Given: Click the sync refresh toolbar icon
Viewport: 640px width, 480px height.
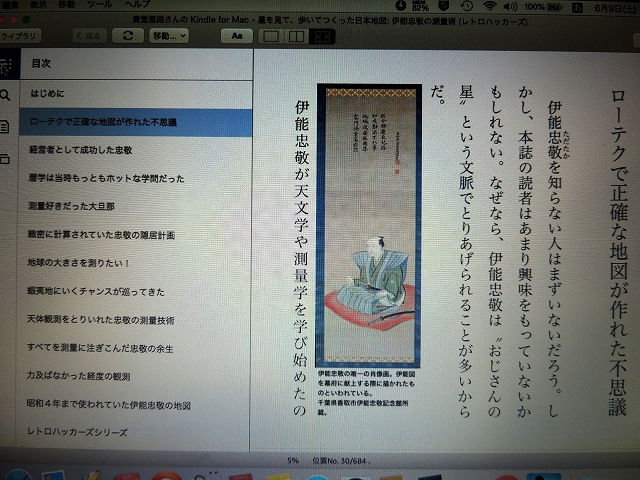Looking at the screenshot, I should (128, 36).
